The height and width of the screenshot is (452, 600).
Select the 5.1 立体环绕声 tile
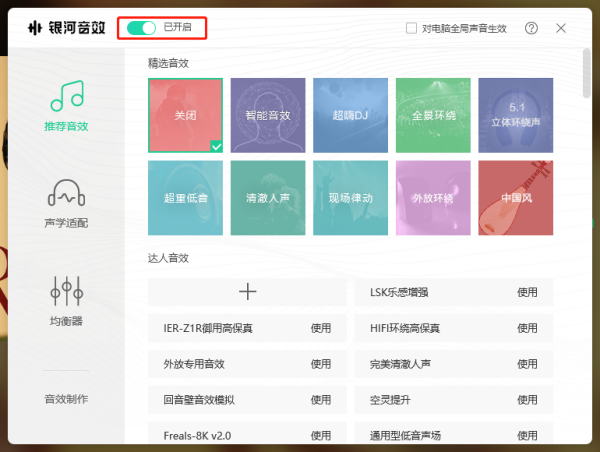pos(515,115)
